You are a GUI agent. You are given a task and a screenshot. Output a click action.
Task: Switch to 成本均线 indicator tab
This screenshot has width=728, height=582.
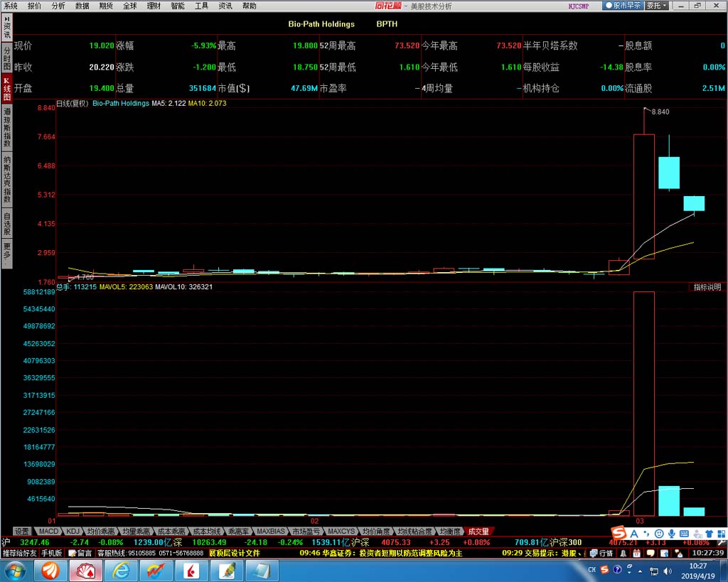(x=207, y=532)
